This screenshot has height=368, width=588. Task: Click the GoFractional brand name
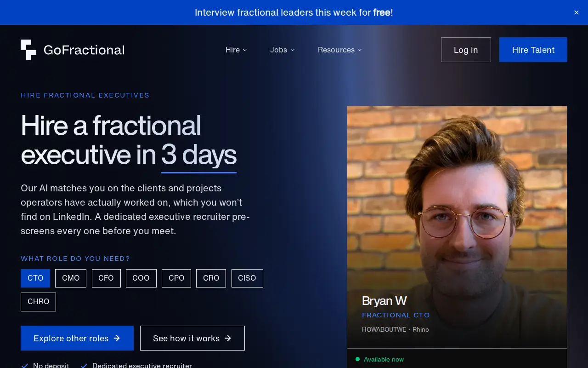coord(84,50)
